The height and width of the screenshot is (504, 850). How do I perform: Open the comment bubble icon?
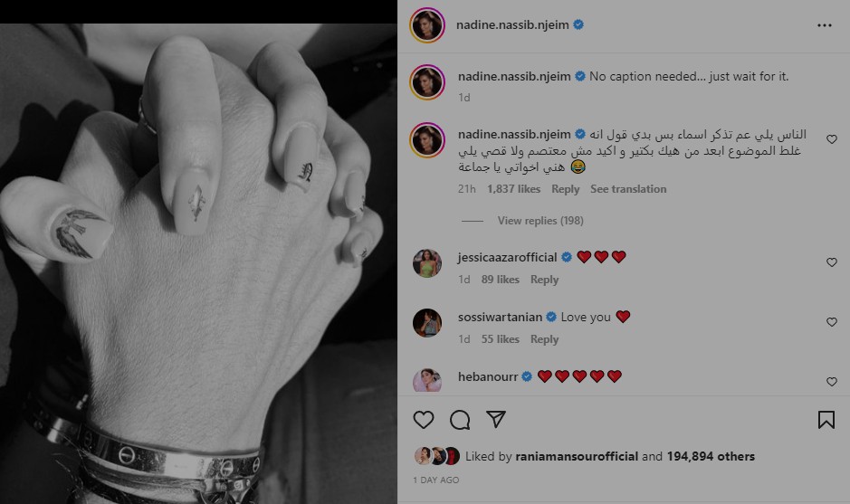pyautogui.click(x=460, y=420)
